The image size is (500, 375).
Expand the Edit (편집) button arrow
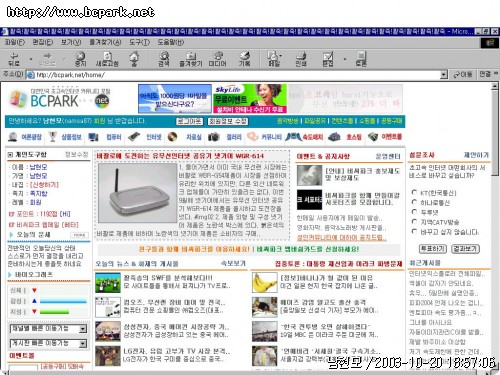click(345, 59)
